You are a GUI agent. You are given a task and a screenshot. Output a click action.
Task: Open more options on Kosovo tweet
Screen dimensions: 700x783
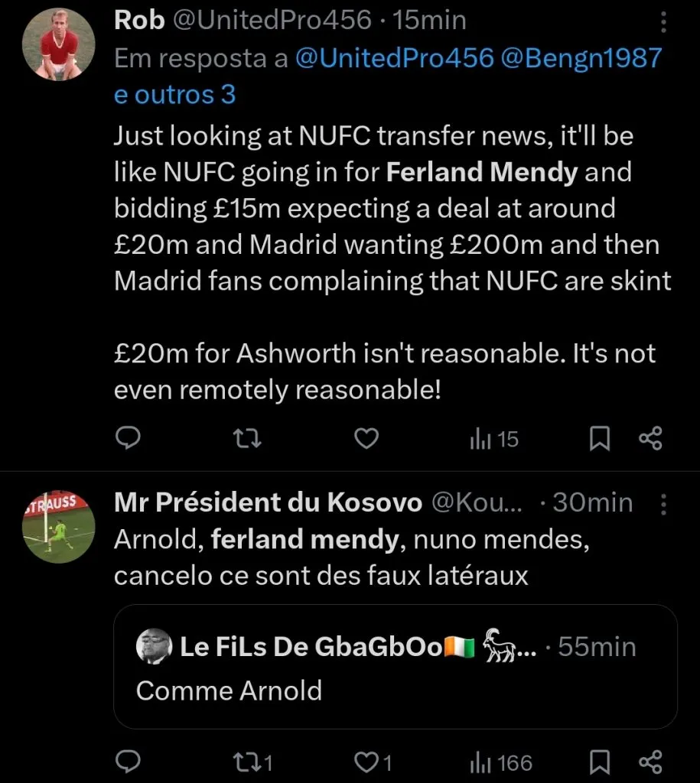tap(663, 503)
